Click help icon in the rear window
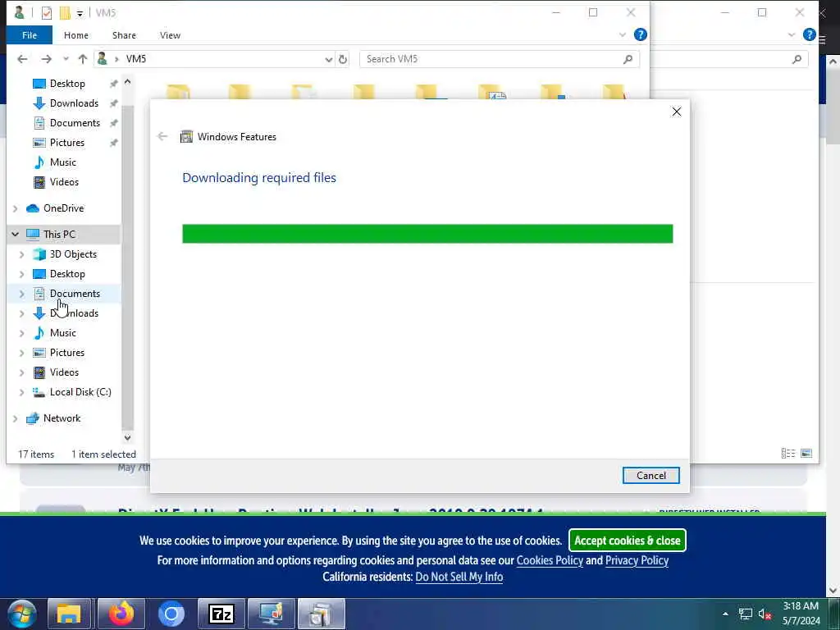This screenshot has width=840, height=630. coord(810,34)
